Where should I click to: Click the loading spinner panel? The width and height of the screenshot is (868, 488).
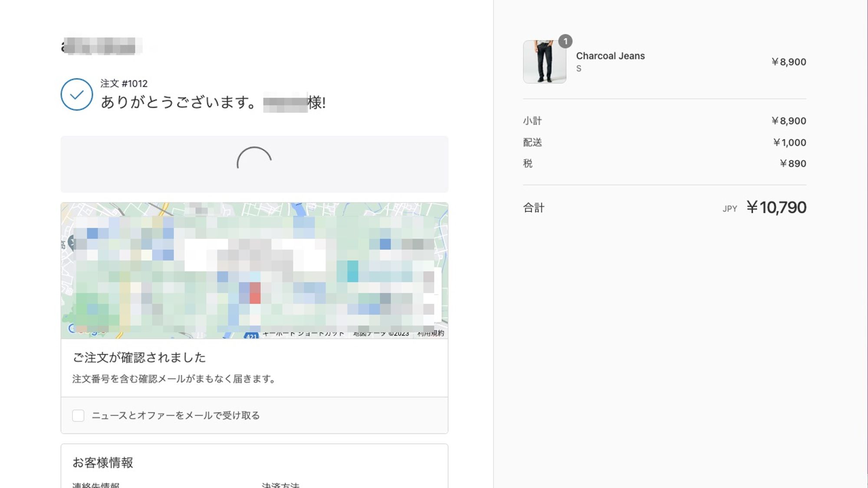254,164
